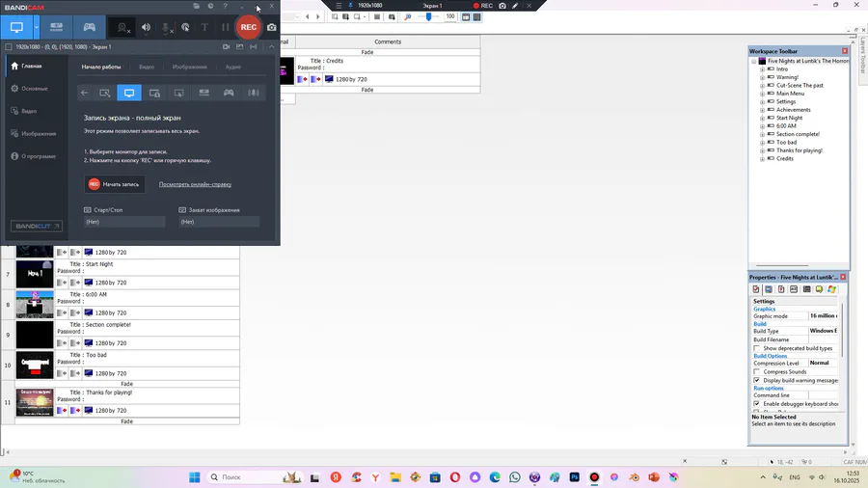Open hamburger menu on top recording bar
This screenshot has height=488, width=868.
(x=339, y=6)
